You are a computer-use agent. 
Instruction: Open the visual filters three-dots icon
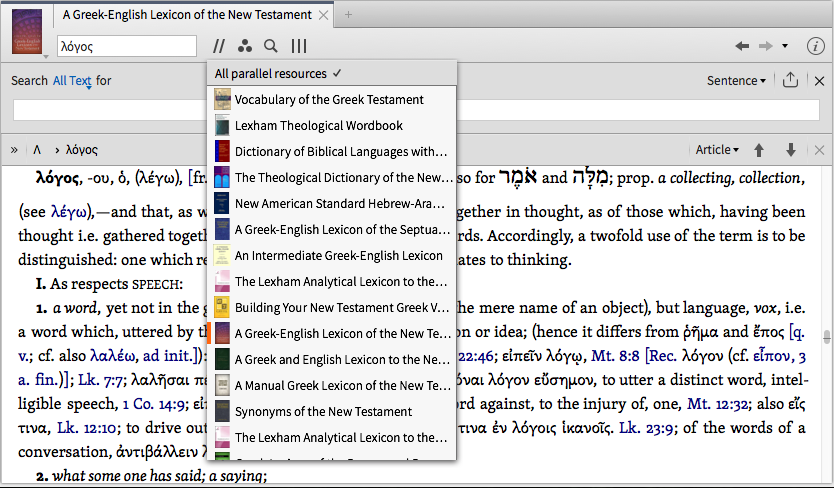click(245, 46)
